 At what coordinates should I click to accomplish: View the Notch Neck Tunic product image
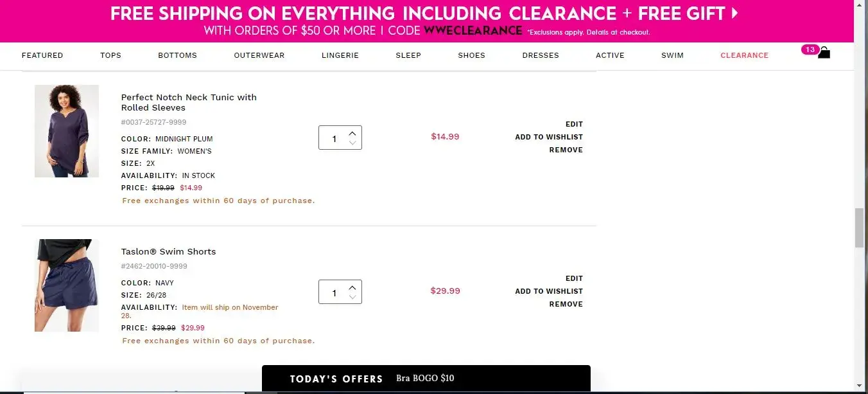67,131
